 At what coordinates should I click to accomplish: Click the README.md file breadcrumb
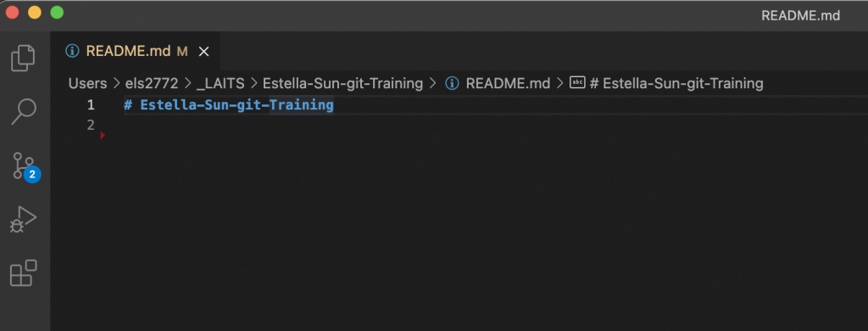(508, 84)
